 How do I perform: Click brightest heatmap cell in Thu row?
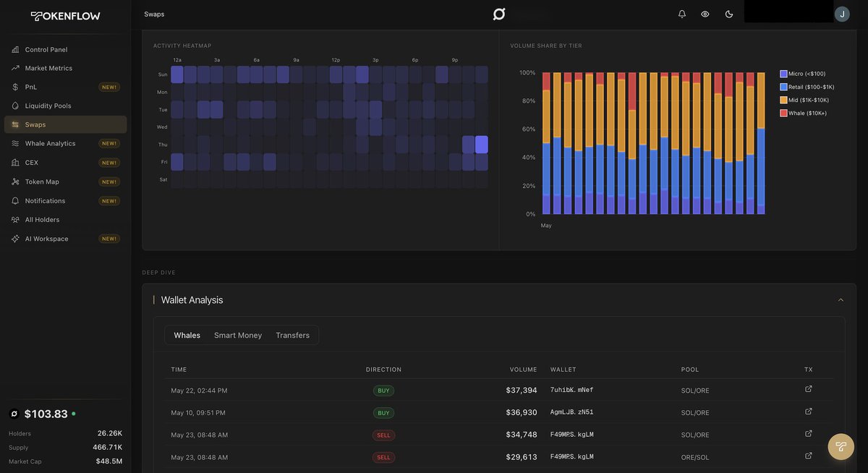(482, 145)
